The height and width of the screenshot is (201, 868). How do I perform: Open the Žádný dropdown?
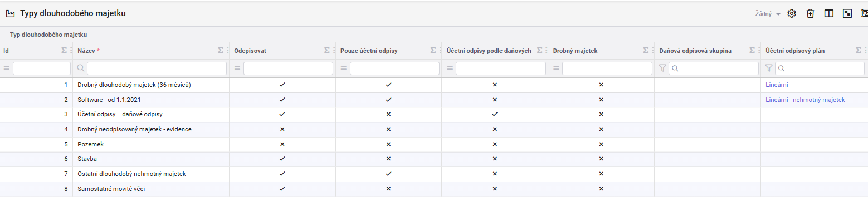[767, 14]
